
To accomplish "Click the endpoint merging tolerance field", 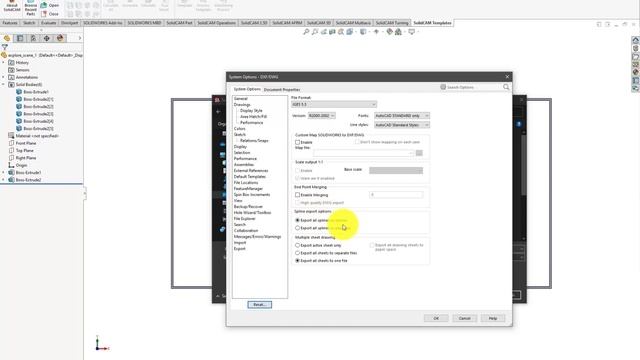I will click(x=396, y=195).
